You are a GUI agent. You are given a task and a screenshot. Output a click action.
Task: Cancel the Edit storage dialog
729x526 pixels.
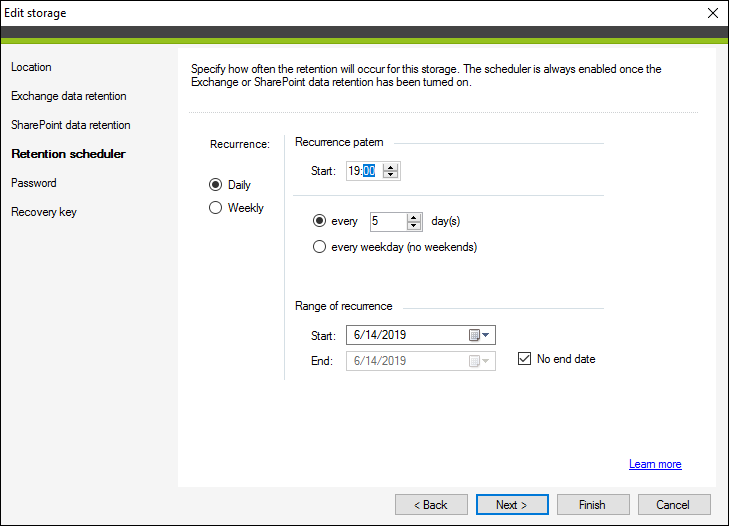pyautogui.click(x=674, y=505)
